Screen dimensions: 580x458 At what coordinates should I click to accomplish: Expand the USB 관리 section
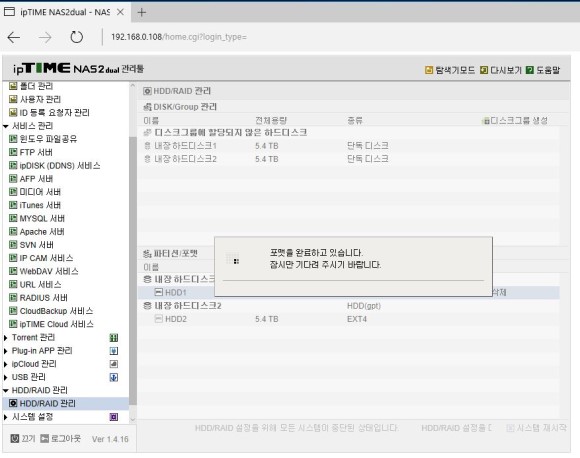point(6,378)
